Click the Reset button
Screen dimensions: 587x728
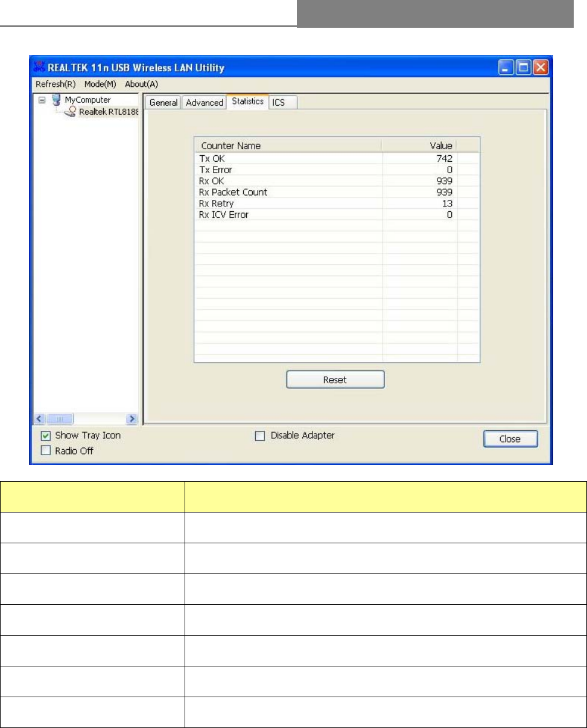[x=335, y=380]
